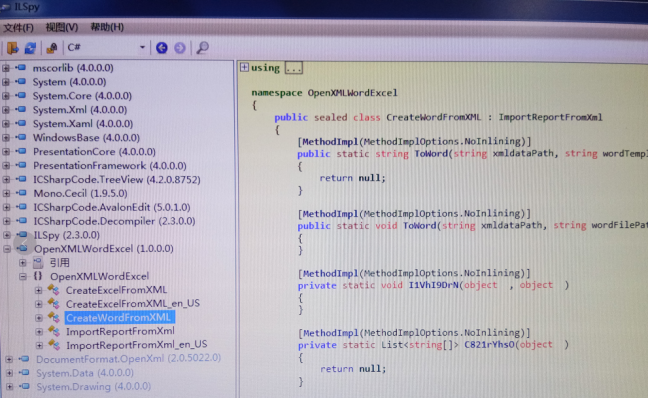This screenshot has width=649, height=398.
Task: Click OpenXMLWordExcel namespace name in code
Action: click(x=352, y=93)
